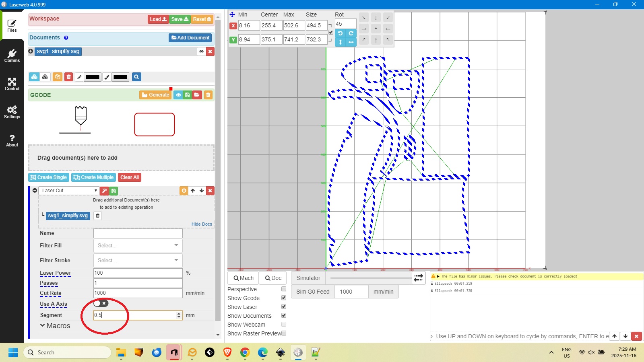The image size is (644, 362).
Task: Click the gcode trash delete icon
Action: pyautogui.click(x=208, y=95)
